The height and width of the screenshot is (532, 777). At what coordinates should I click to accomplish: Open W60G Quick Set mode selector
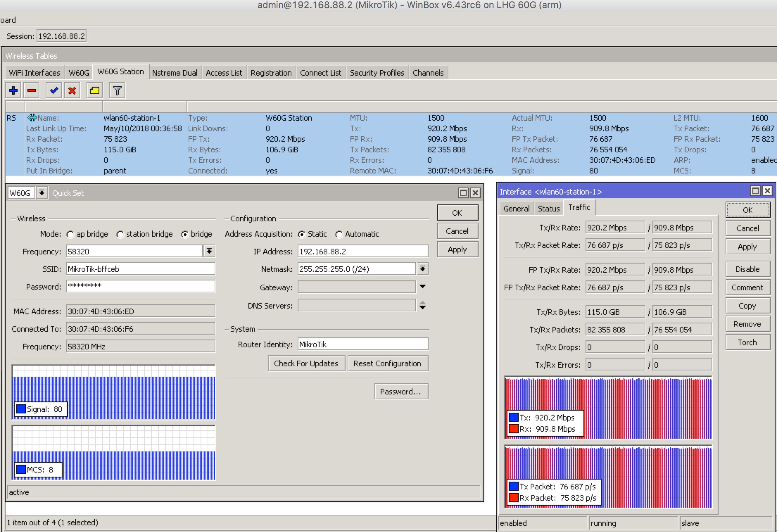(42, 192)
